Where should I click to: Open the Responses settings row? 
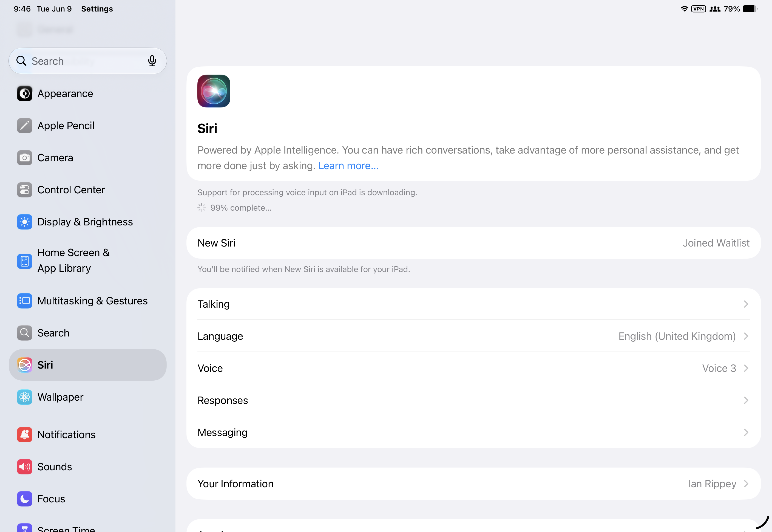(473, 400)
